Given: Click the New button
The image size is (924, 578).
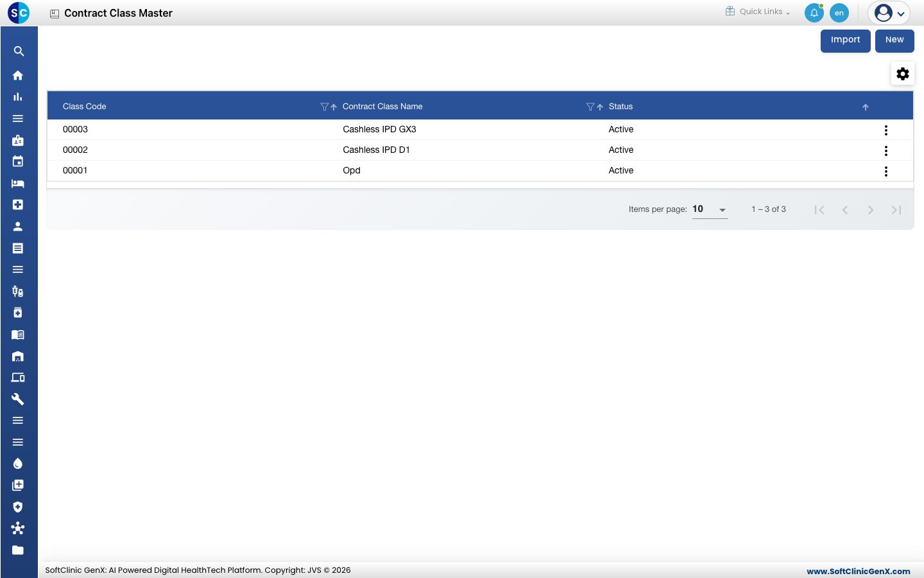Looking at the screenshot, I should tap(894, 40).
